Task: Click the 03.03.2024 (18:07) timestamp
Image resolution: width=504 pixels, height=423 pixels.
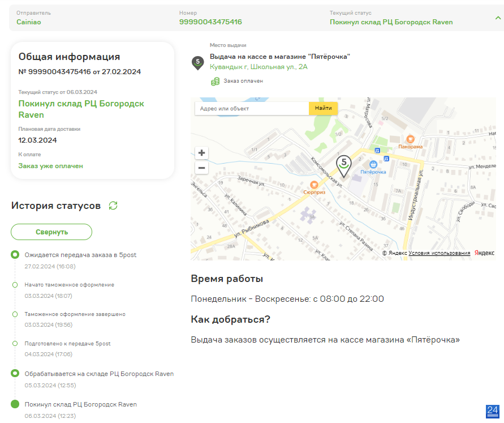Action: 48,296
